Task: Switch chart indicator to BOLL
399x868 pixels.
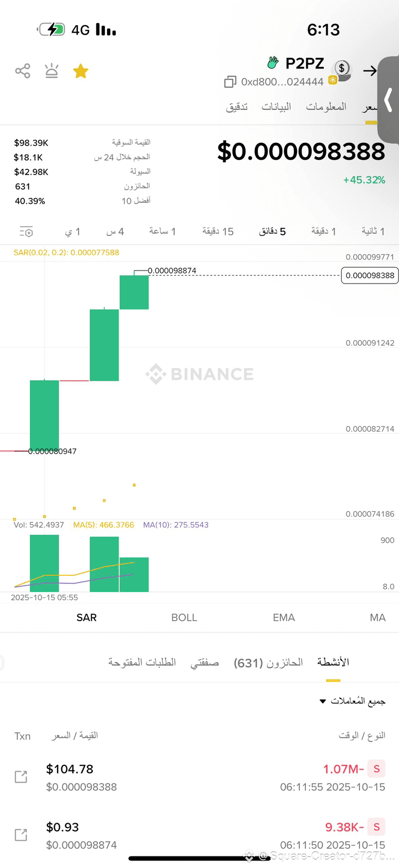Action: tap(184, 617)
